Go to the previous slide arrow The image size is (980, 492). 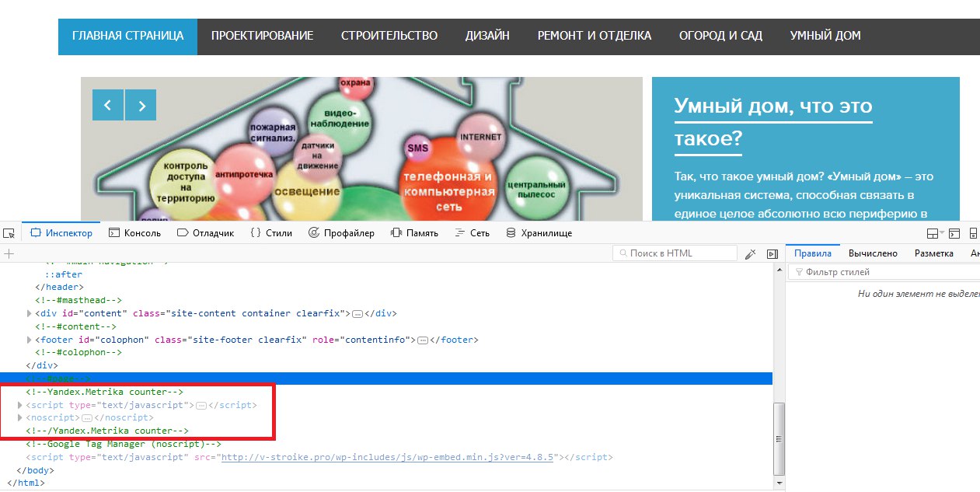click(x=108, y=105)
